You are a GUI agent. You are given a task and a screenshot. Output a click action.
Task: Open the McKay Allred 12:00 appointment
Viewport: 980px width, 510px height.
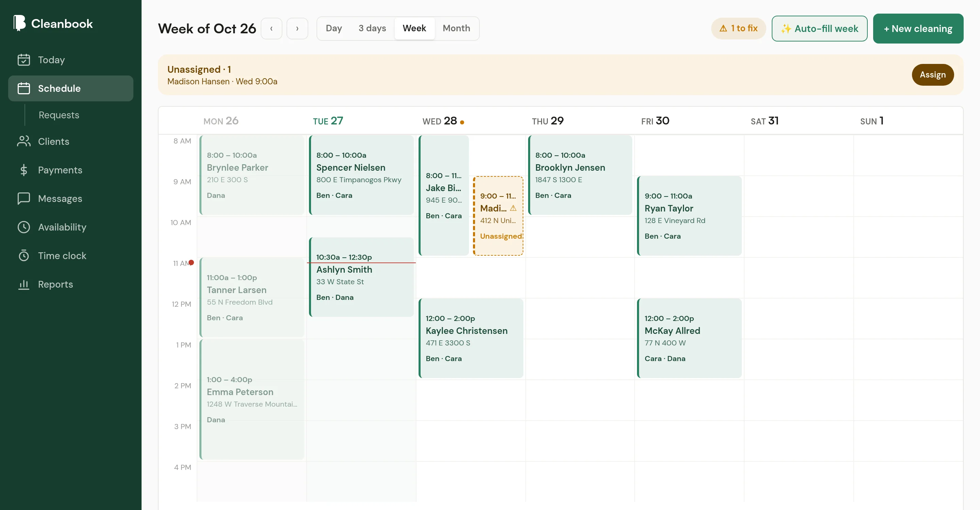(x=689, y=338)
